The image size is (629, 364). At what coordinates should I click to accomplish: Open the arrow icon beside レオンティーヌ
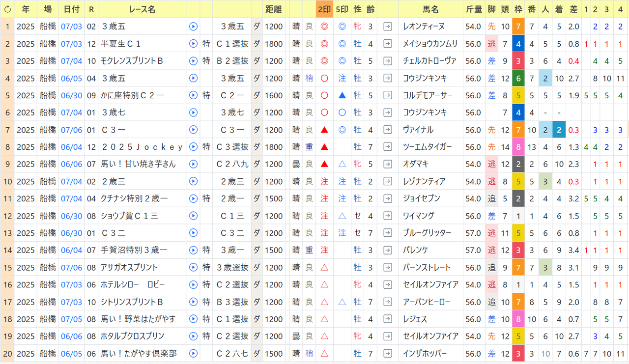click(388, 27)
